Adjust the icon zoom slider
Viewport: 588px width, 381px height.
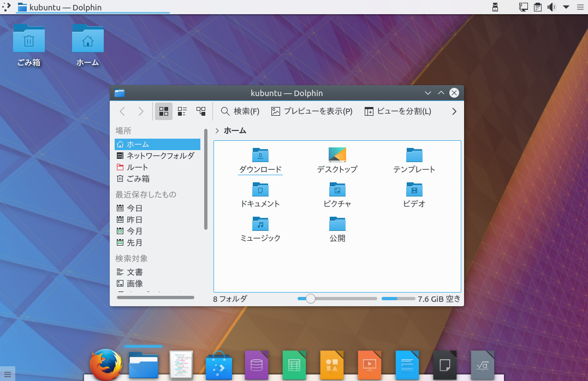coord(311,299)
